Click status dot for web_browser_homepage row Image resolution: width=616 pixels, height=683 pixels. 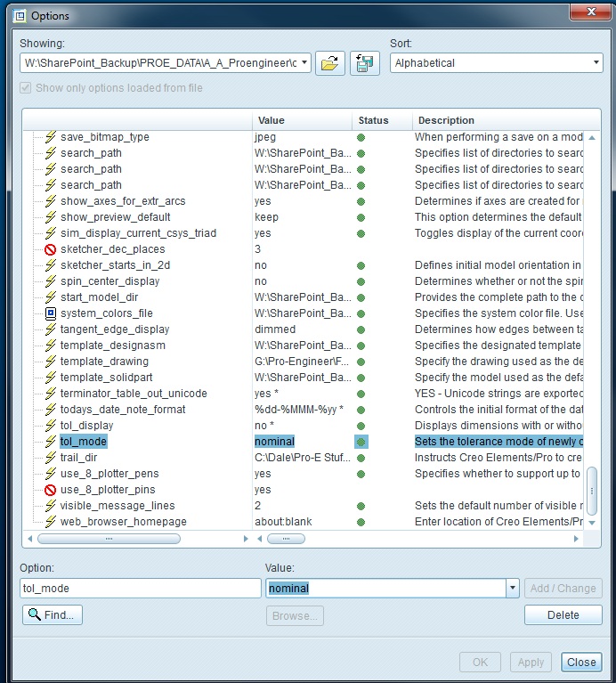pos(361,523)
